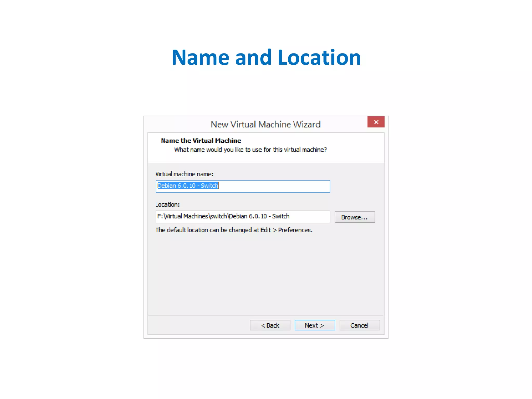Screen dimensions: 532x399
Task: Click the 'Name and Location' slide title
Action: pyautogui.click(x=266, y=57)
